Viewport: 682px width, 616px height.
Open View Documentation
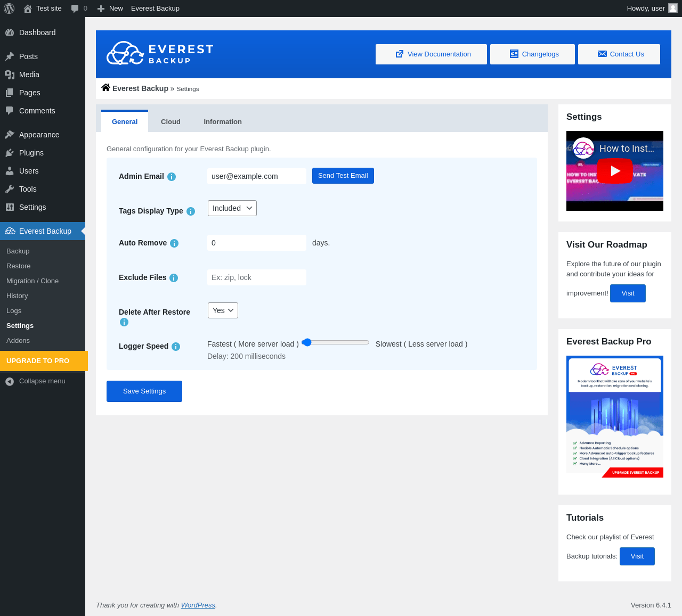pyautogui.click(x=431, y=54)
